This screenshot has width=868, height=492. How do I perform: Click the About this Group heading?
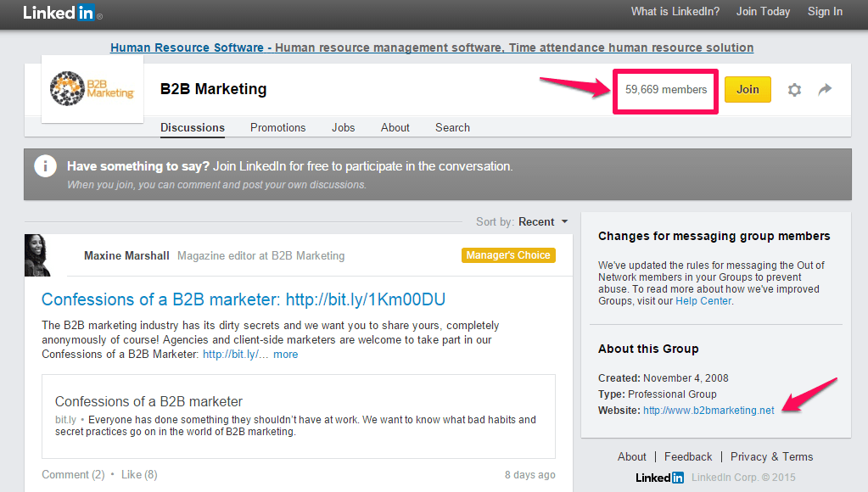click(x=648, y=349)
